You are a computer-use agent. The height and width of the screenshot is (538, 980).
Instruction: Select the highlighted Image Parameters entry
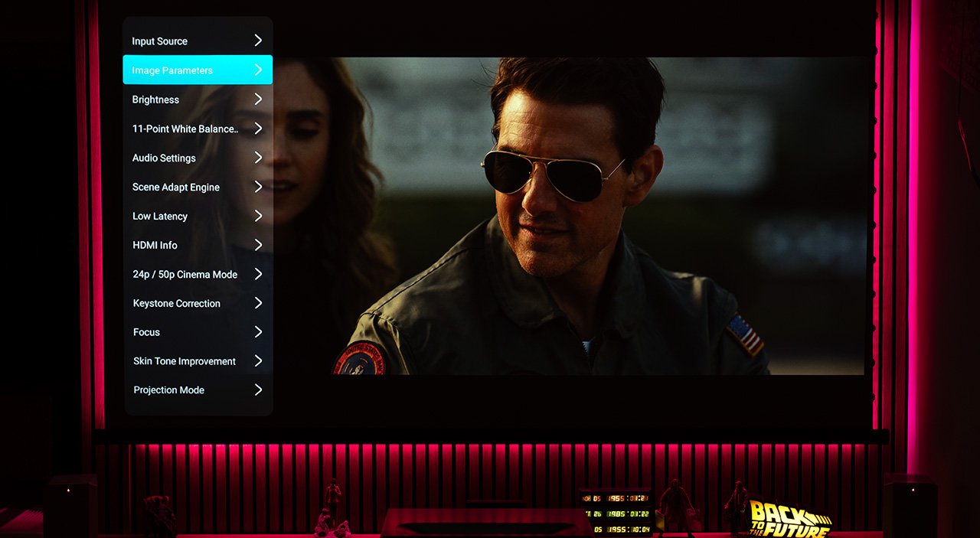point(172,70)
